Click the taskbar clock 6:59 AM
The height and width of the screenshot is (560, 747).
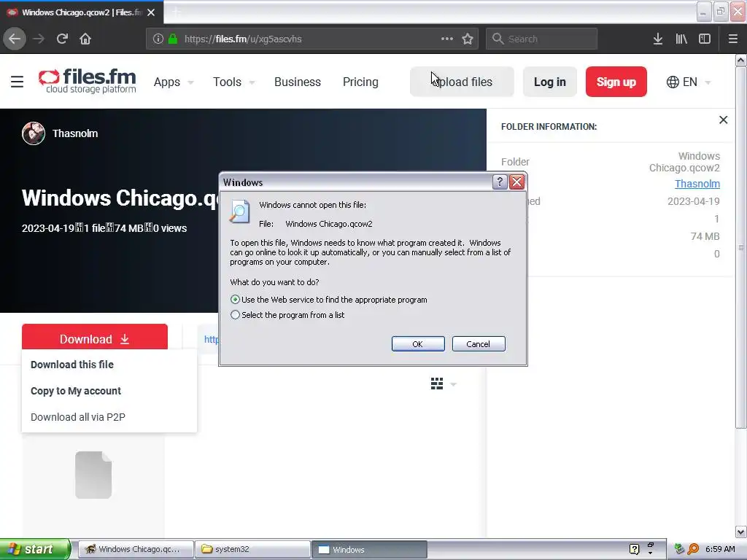[x=720, y=549]
